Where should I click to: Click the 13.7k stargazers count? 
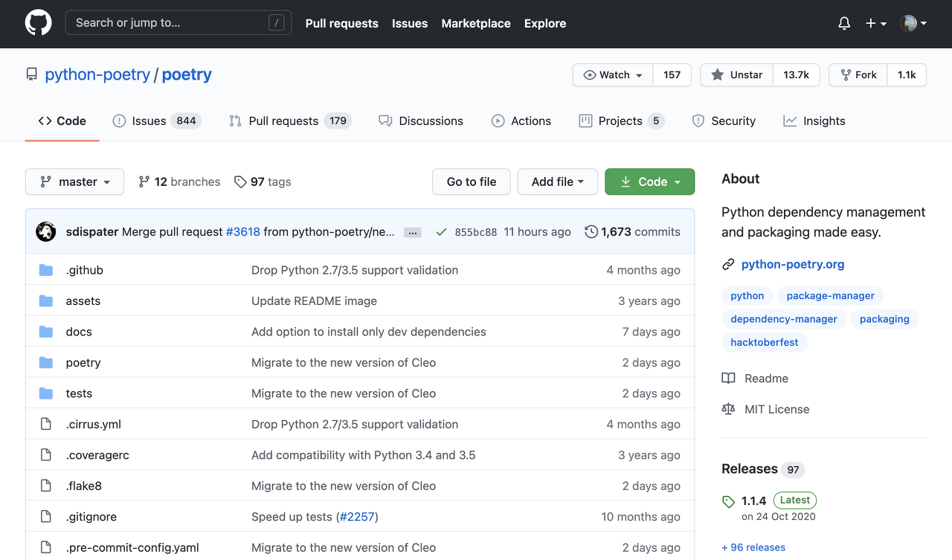click(797, 75)
